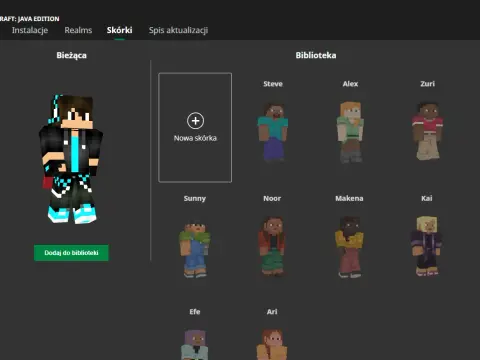This screenshot has height=360, width=480.
Task: Select the Kai skin thumbnail
Action: click(427, 246)
